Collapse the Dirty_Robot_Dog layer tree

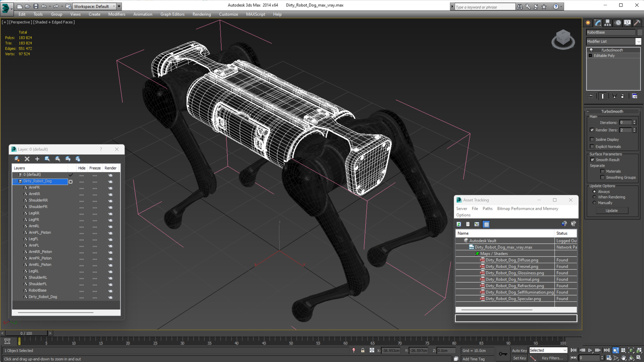[15, 181]
